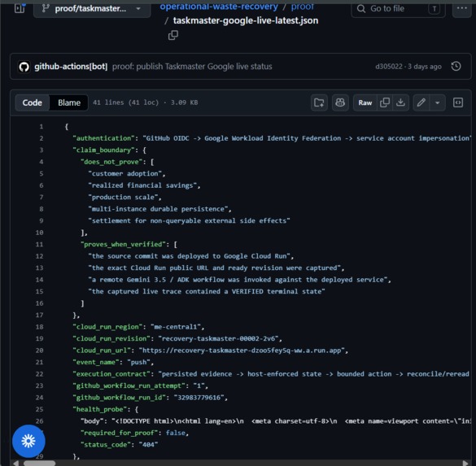Click the "recovery-taskmaster-00002-2v6" revision value
Viewport: 476px width, 466px height.
[218, 339]
